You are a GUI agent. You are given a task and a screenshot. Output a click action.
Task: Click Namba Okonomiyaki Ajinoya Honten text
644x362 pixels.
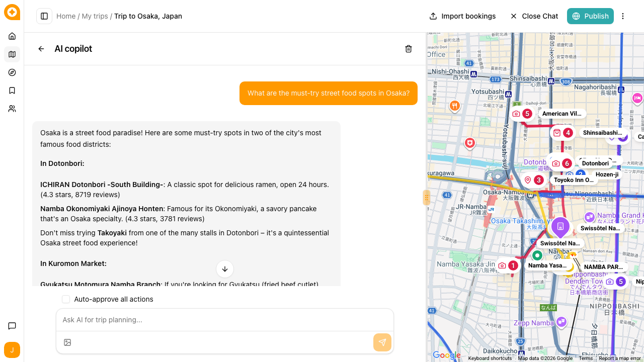(102, 209)
